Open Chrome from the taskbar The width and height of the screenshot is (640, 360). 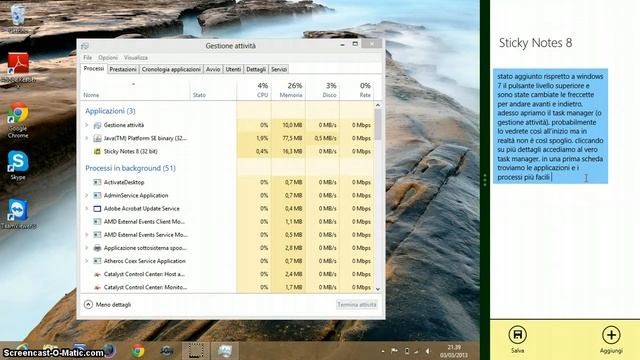138,351
